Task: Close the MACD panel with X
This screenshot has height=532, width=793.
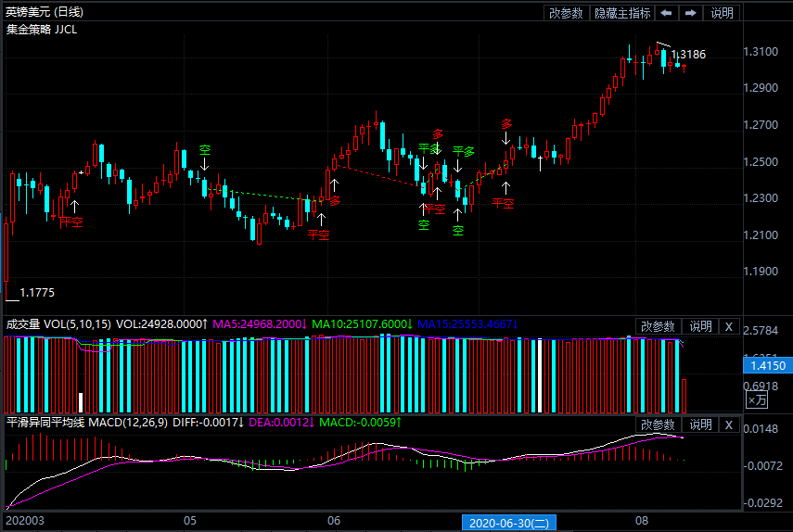Action: coord(728,424)
